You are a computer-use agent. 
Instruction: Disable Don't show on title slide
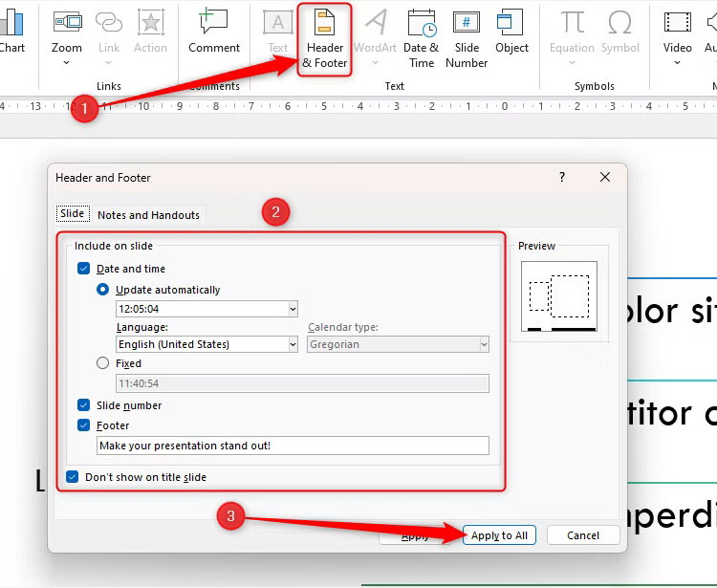point(73,477)
